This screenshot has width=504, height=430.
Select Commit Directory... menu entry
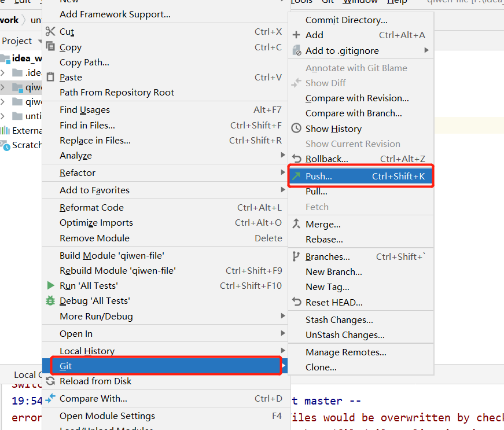(x=361, y=20)
